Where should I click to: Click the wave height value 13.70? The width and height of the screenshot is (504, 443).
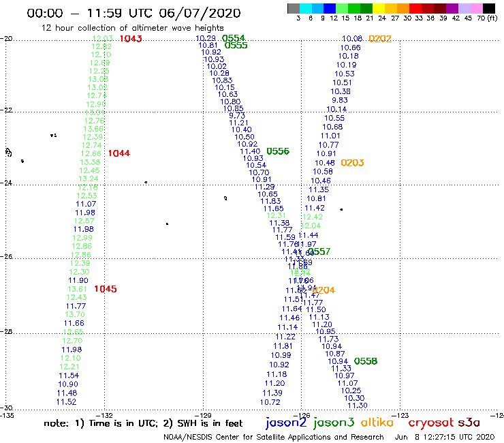tap(75, 314)
